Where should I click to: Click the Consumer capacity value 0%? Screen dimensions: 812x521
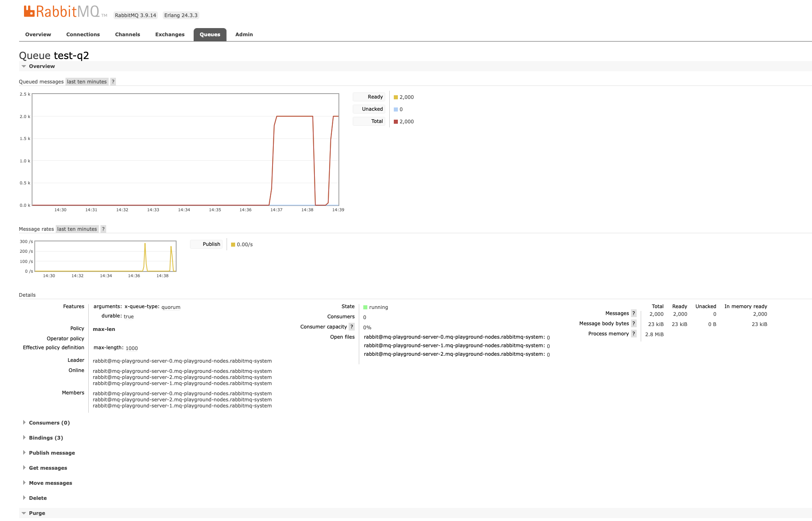pos(367,328)
